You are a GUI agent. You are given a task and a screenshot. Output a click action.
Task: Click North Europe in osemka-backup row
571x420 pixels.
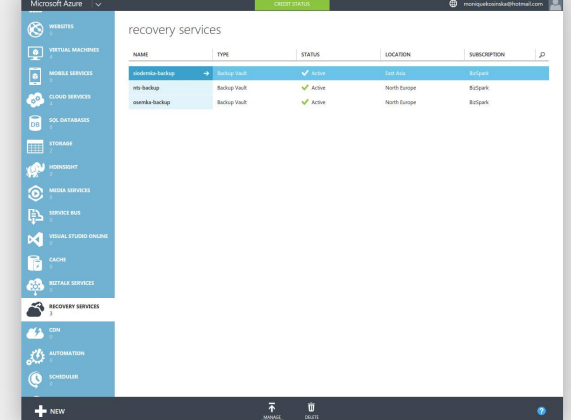point(401,102)
